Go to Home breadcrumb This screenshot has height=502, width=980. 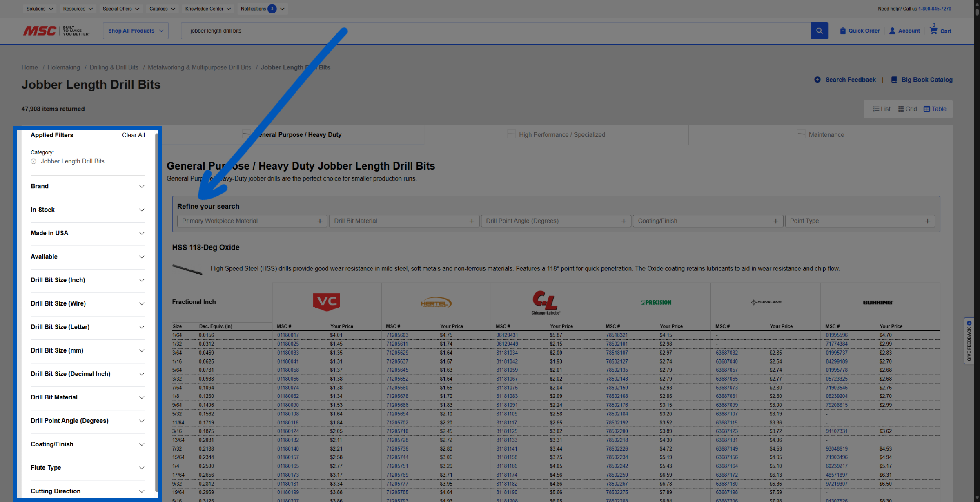(29, 67)
